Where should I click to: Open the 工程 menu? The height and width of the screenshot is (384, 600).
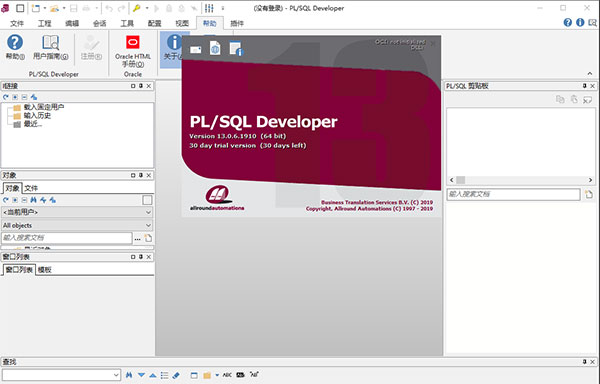pos(44,23)
